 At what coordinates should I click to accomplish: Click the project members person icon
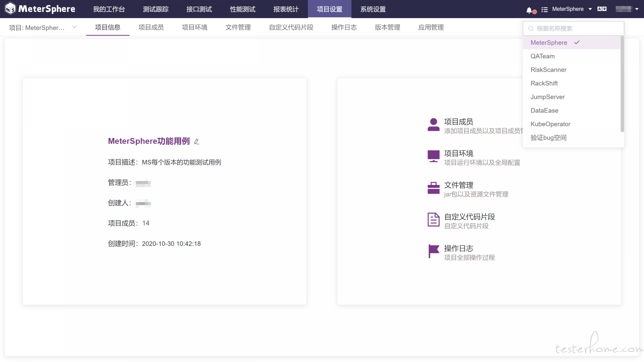click(x=433, y=125)
